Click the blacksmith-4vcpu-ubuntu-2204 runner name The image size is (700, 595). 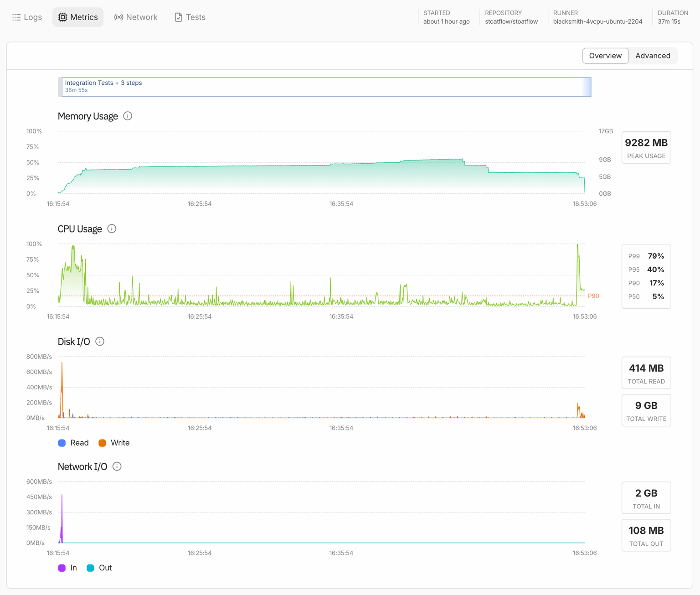[598, 21]
